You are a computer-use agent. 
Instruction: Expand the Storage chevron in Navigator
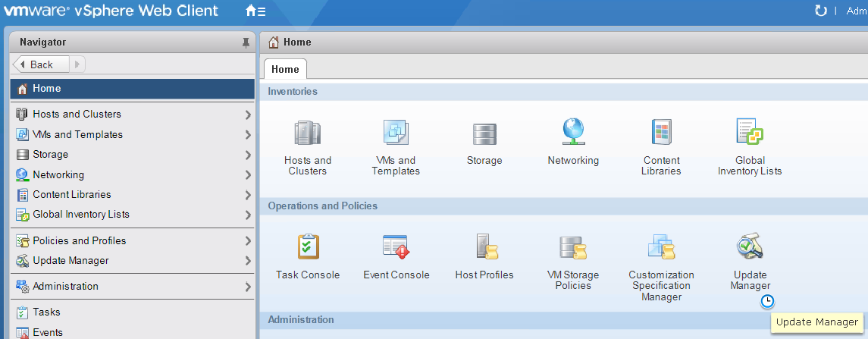click(248, 155)
